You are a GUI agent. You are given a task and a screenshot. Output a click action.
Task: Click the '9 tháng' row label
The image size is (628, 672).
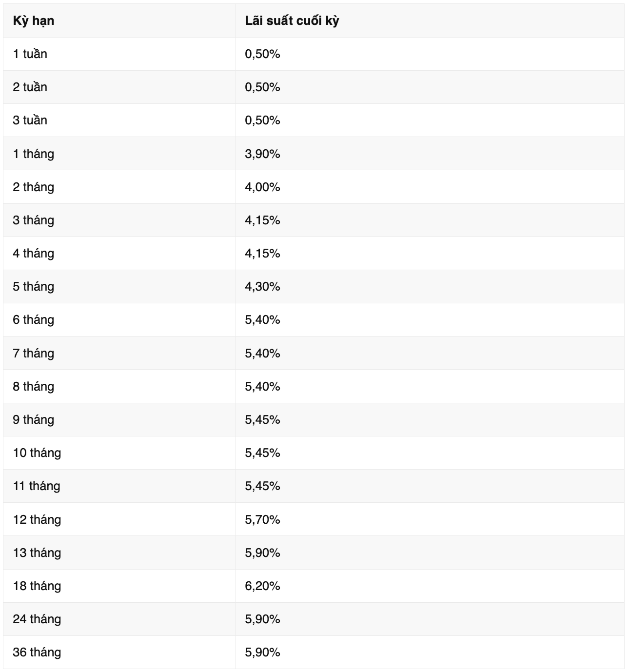[x=34, y=420]
